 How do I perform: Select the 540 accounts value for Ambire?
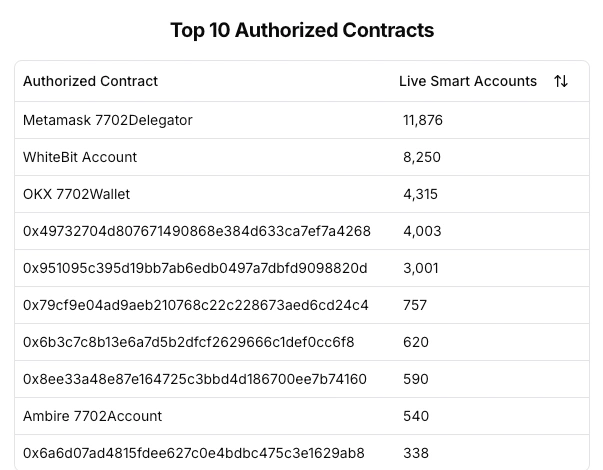pos(416,416)
